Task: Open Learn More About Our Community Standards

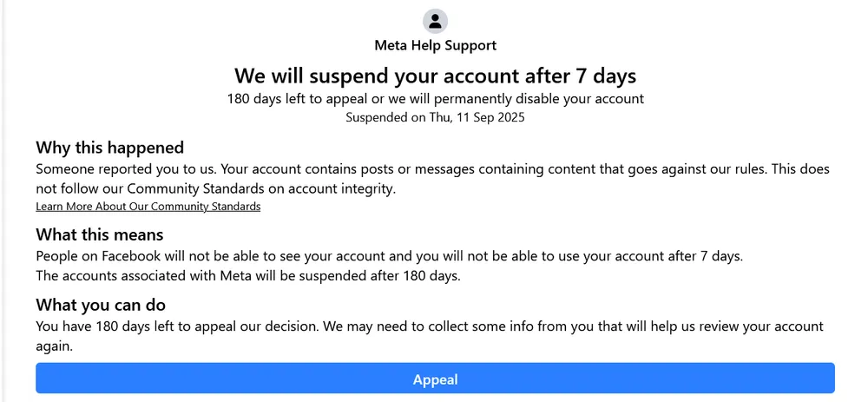Action: 148,207
